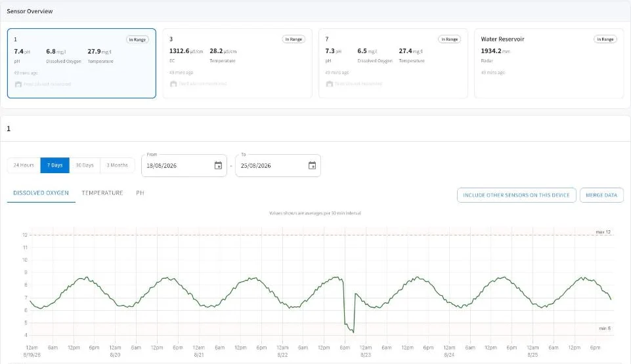Click the 6.5 Dissolved Oxygen value

pyautogui.click(x=367, y=51)
